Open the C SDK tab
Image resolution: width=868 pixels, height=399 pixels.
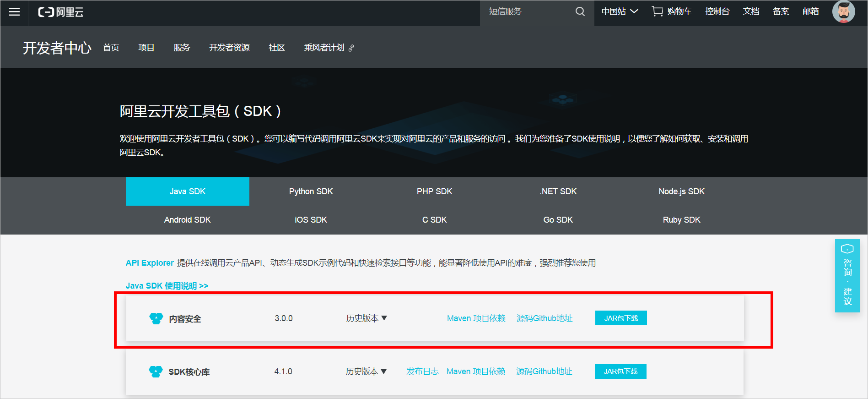tap(435, 220)
